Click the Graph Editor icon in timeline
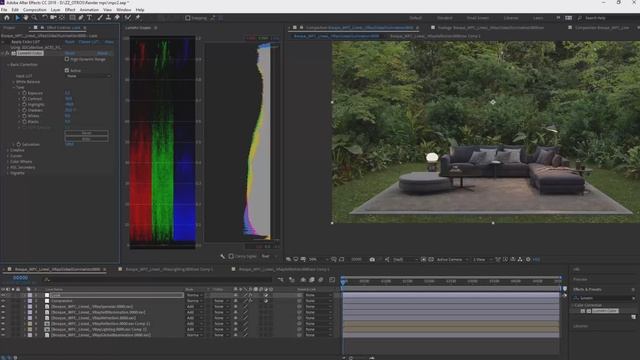The height and width of the screenshot is (360, 640). (332, 280)
